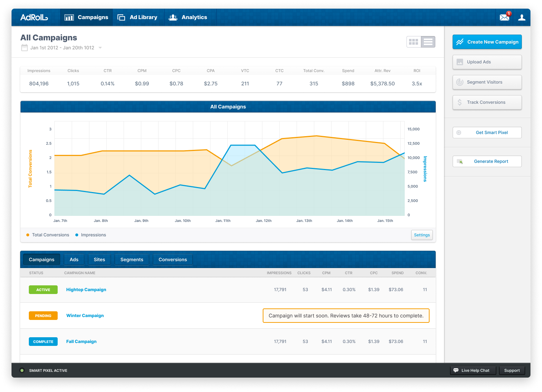Viewport: 542px width, 392px height.
Task: Expand the date range dropdown arrow
Action: tap(100, 48)
